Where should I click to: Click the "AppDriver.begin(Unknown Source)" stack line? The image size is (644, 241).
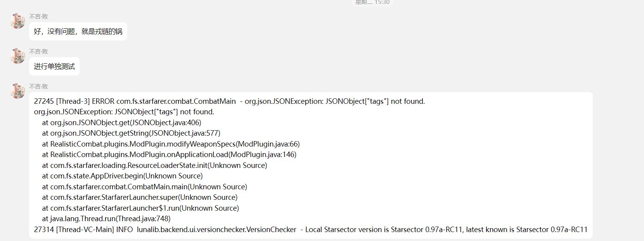122,176
